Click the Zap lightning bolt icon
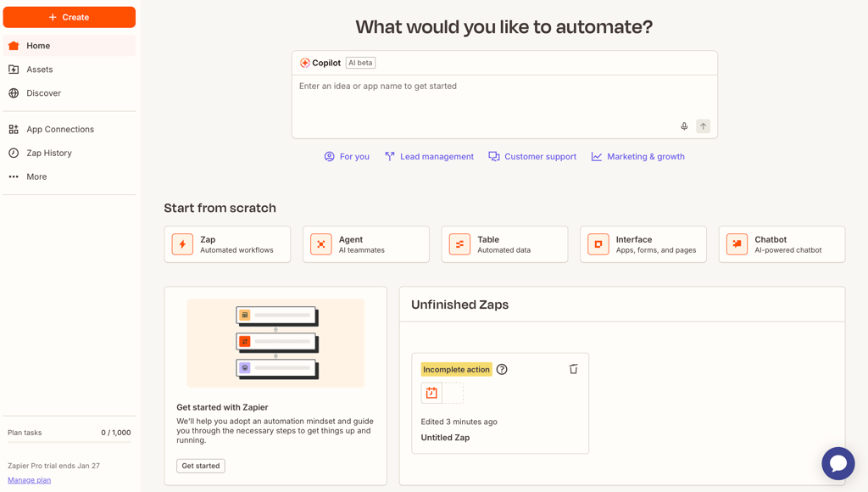 click(182, 244)
